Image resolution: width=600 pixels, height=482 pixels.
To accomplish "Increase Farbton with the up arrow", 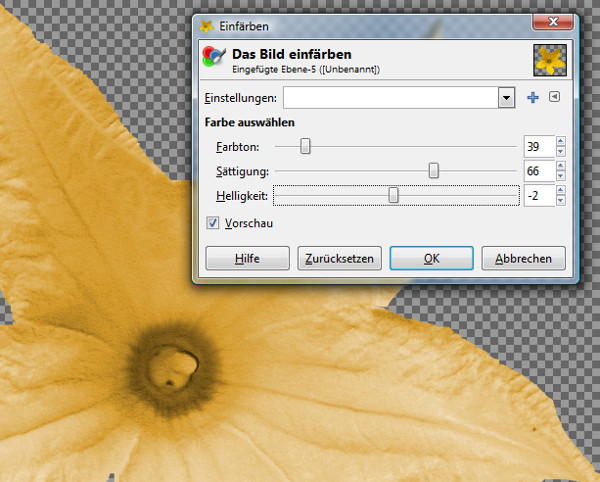I will pos(561,141).
